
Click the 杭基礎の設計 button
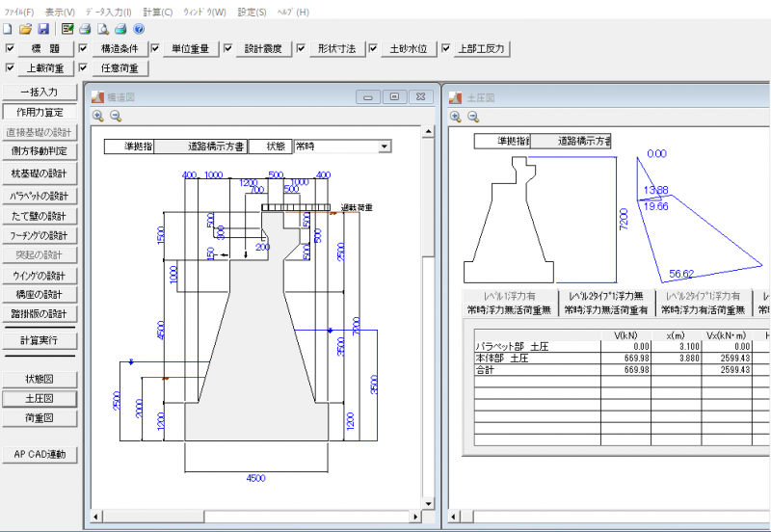(x=40, y=173)
